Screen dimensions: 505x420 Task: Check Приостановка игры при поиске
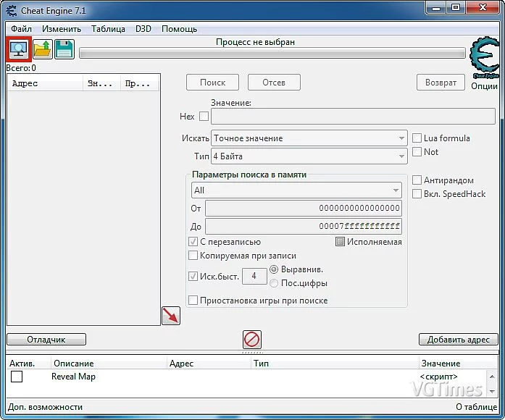coord(193,301)
